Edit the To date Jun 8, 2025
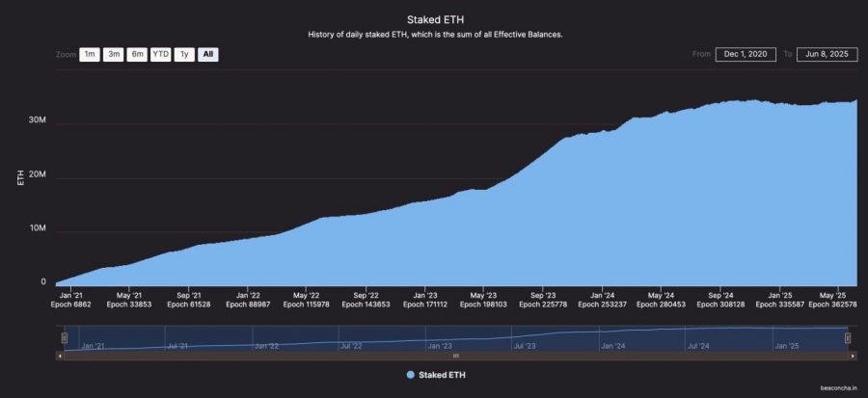Screen dimensions: 868x398 point(827,54)
